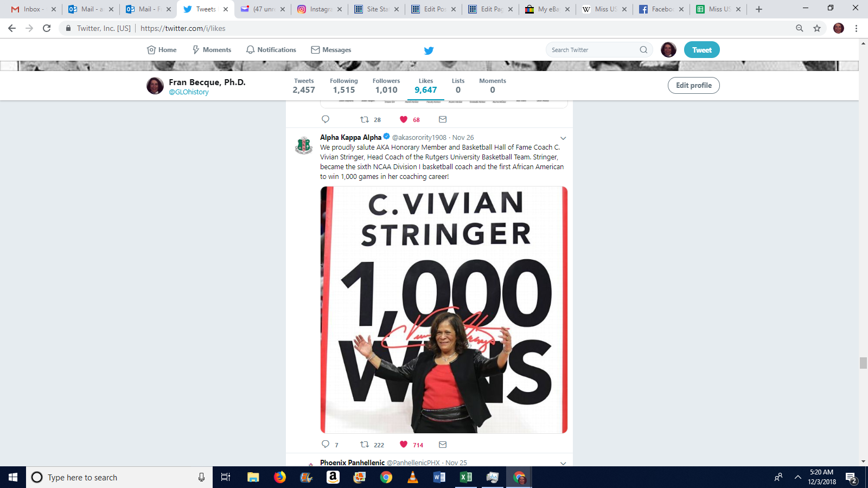Click the blue Tweet button
The width and height of the screenshot is (868, 488).
[x=701, y=50]
